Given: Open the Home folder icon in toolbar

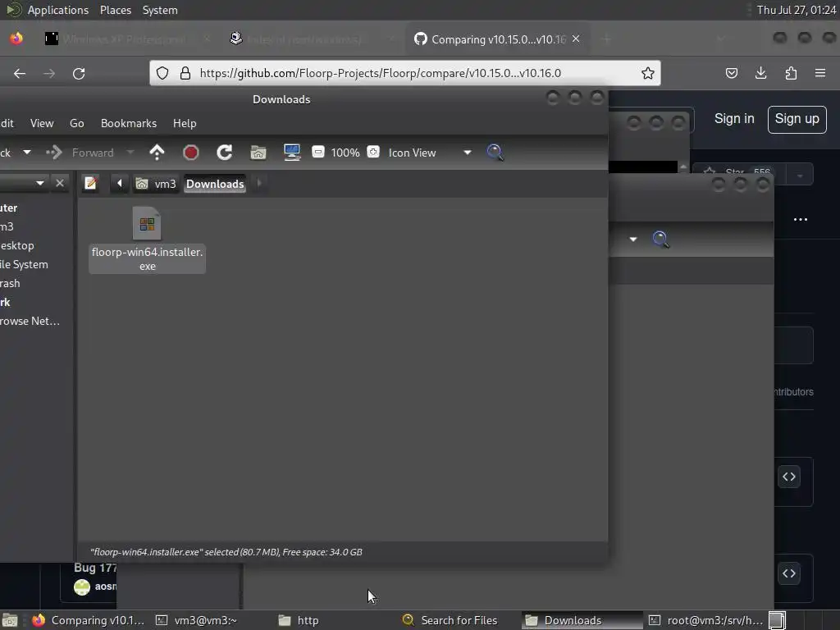Looking at the screenshot, I should pos(258,153).
